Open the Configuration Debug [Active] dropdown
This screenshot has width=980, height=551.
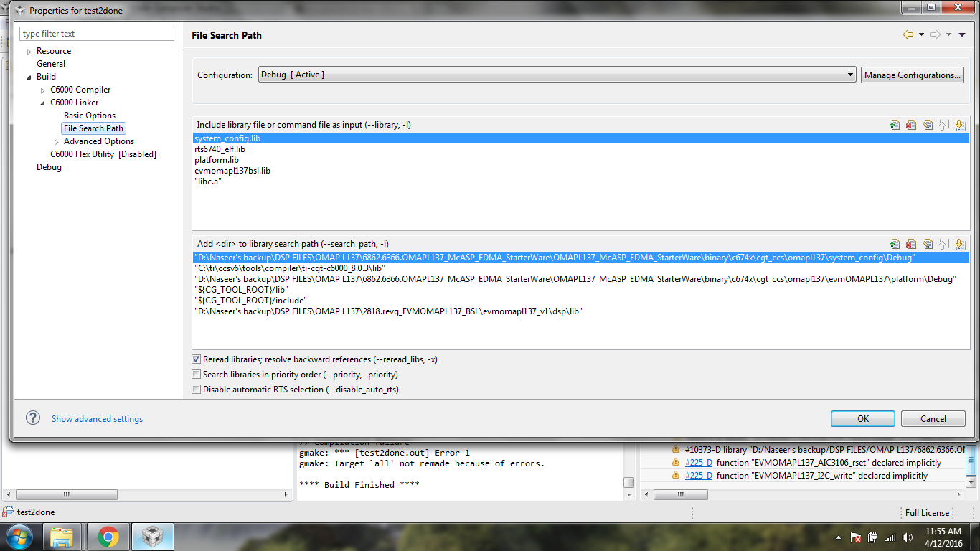click(557, 75)
